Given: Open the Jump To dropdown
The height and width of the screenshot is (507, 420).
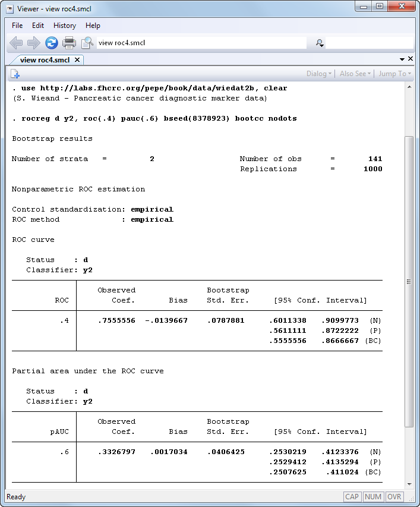Looking at the screenshot, I should point(395,74).
